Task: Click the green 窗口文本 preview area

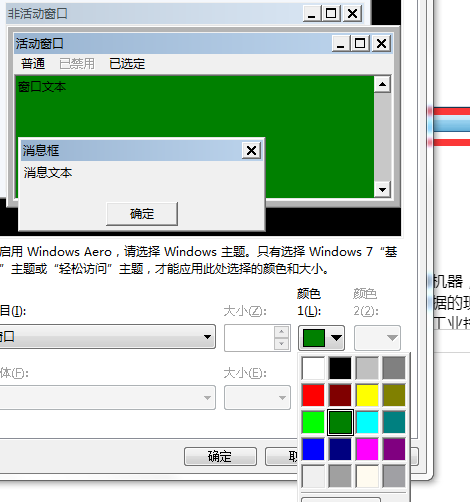Action: click(x=195, y=107)
